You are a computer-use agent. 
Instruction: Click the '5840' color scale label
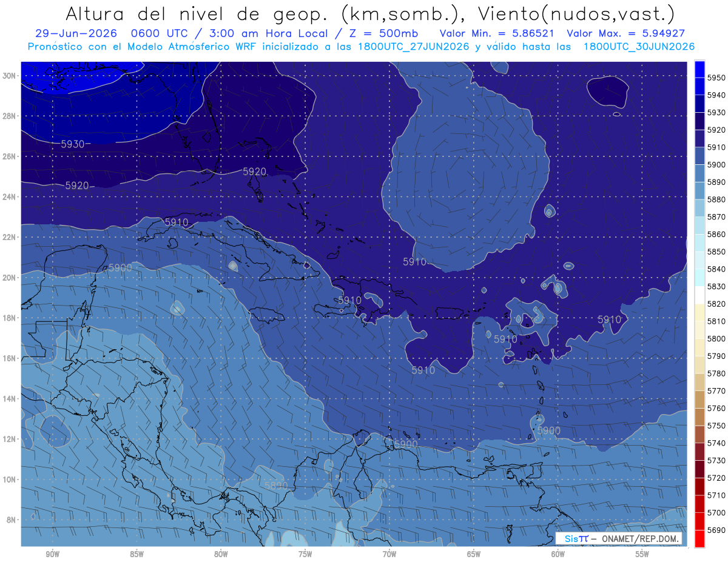(x=718, y=269)
